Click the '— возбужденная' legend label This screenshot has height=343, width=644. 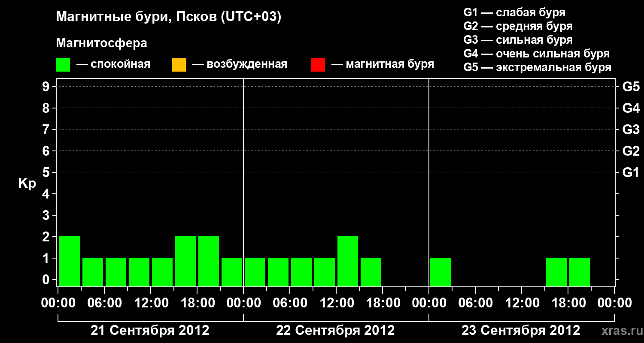click(240, 64)
